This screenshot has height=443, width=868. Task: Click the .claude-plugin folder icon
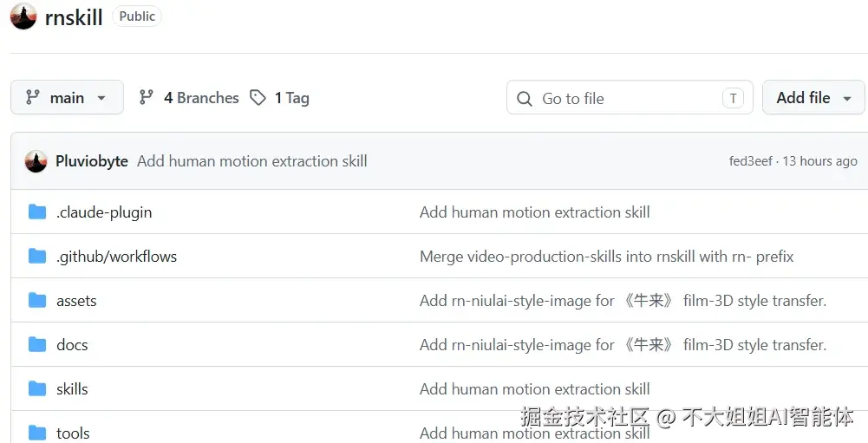click(37, 212)
